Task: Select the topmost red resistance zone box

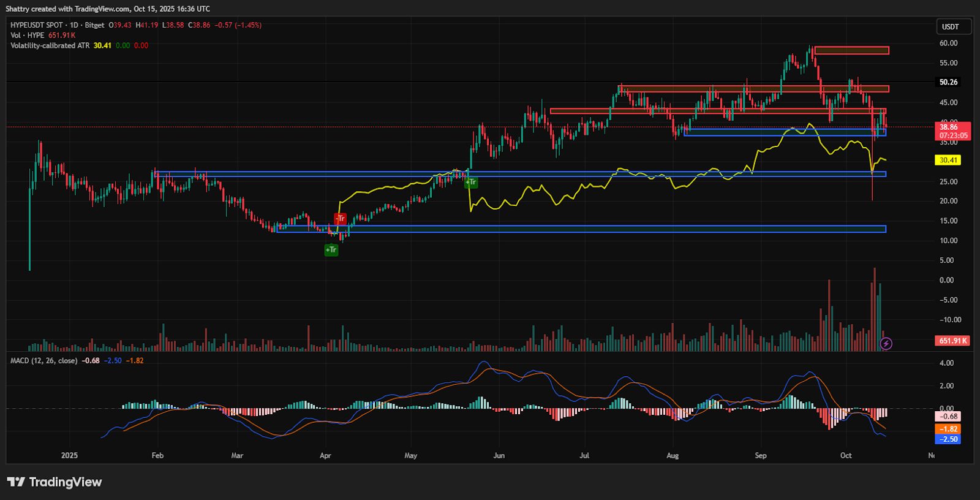Action: pos(851,50)
